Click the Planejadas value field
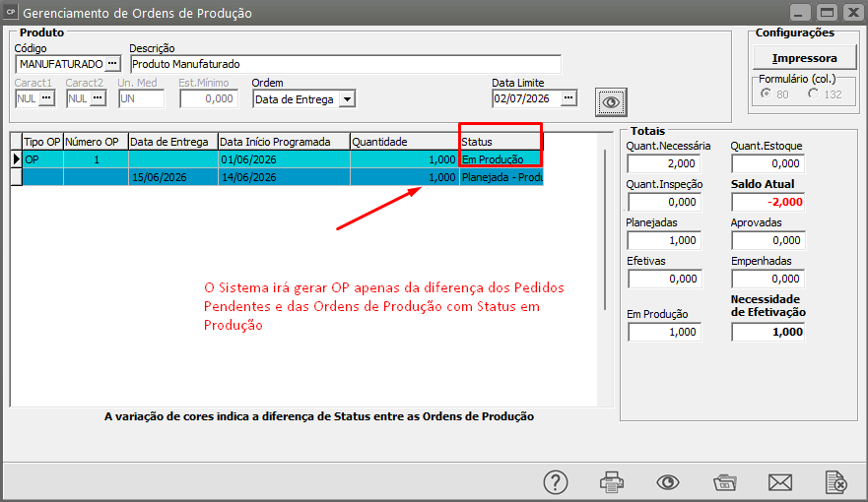Screen dimensions: 868x502 (664, 240)
